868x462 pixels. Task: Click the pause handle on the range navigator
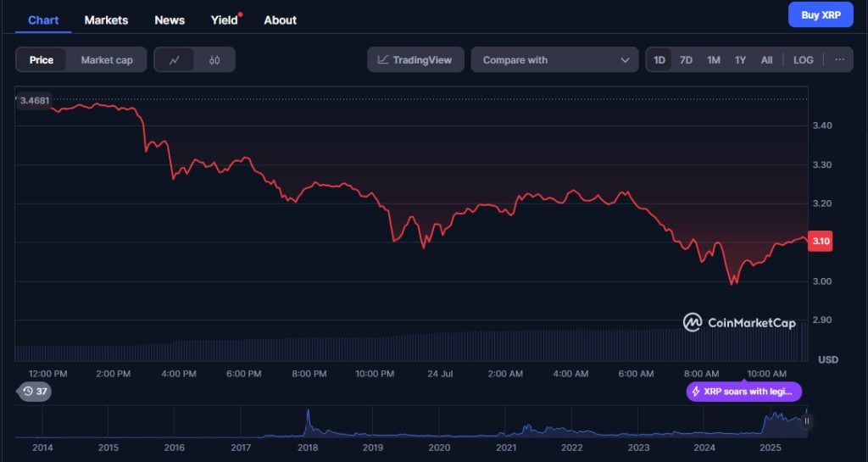(x=807, y=421)
